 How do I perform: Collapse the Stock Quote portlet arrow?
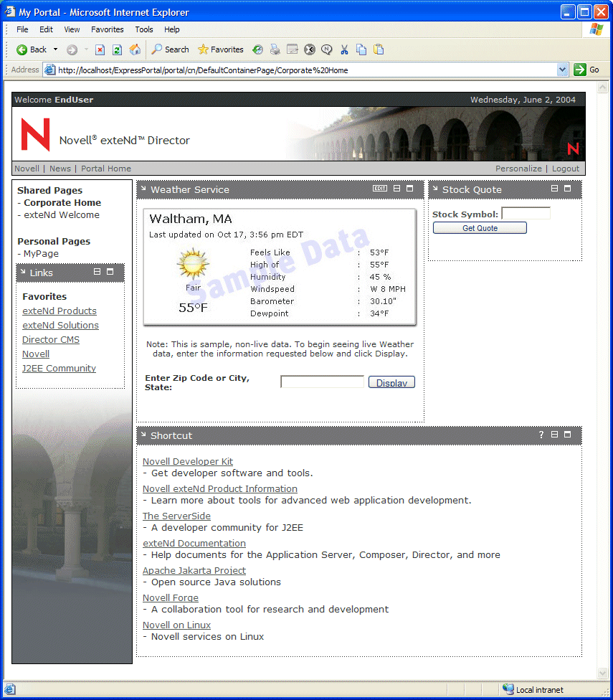[435, 189]
